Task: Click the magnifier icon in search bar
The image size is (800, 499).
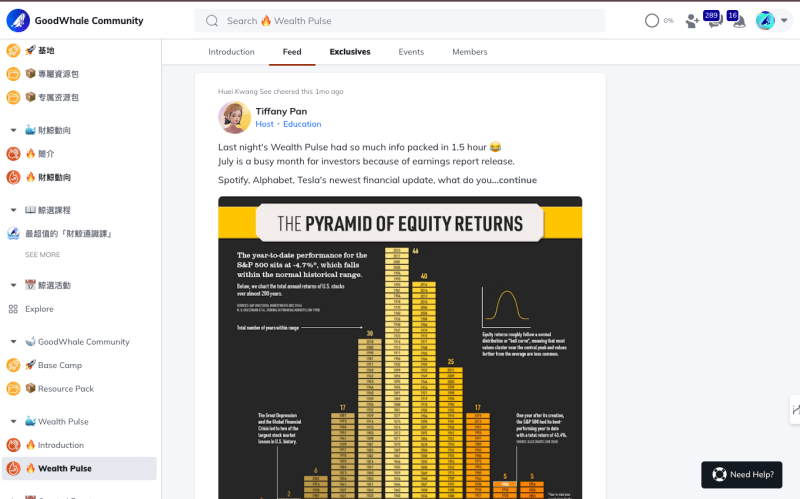Action: (212, 21)
